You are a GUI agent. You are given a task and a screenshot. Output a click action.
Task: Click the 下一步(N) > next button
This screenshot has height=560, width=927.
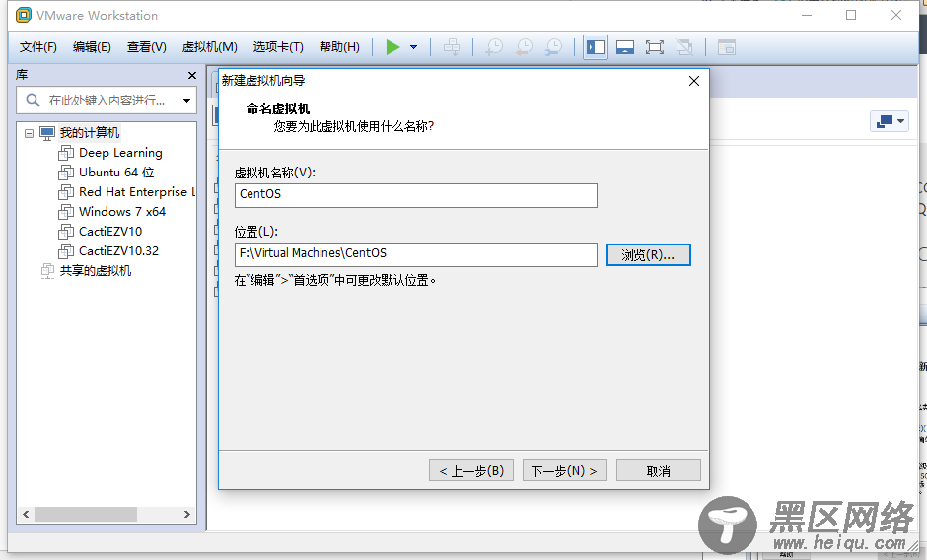565,470
